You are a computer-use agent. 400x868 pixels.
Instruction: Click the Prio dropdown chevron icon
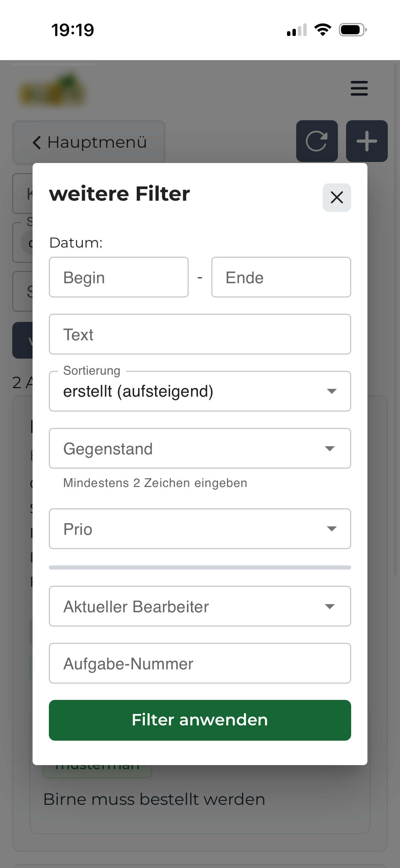point(332,529)
